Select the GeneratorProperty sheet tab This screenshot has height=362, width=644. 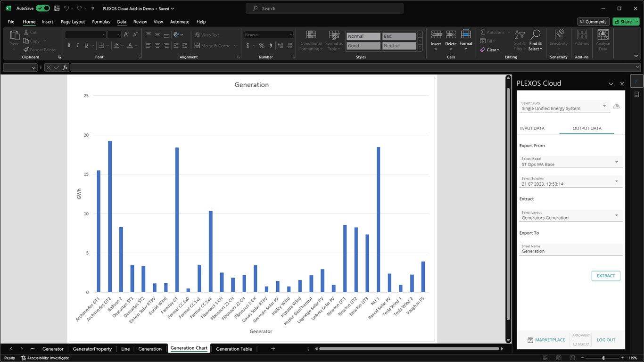coord(92,349)
